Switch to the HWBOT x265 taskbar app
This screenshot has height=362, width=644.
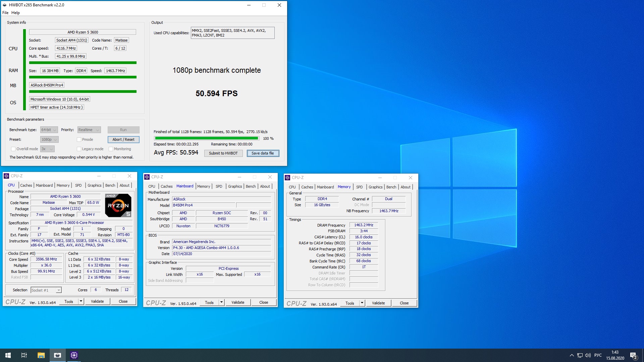58,355
